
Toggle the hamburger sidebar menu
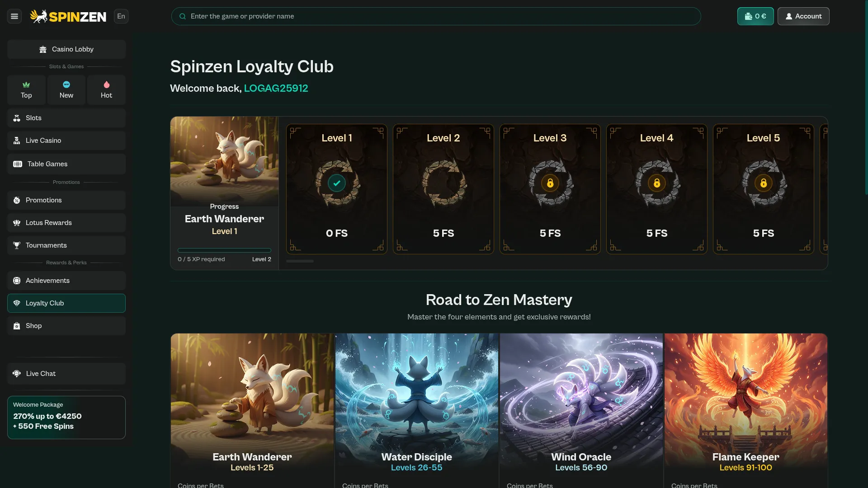(14, 16)
